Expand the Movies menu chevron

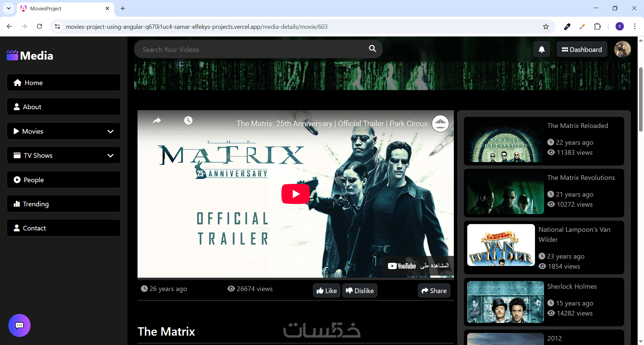[110, 131]
